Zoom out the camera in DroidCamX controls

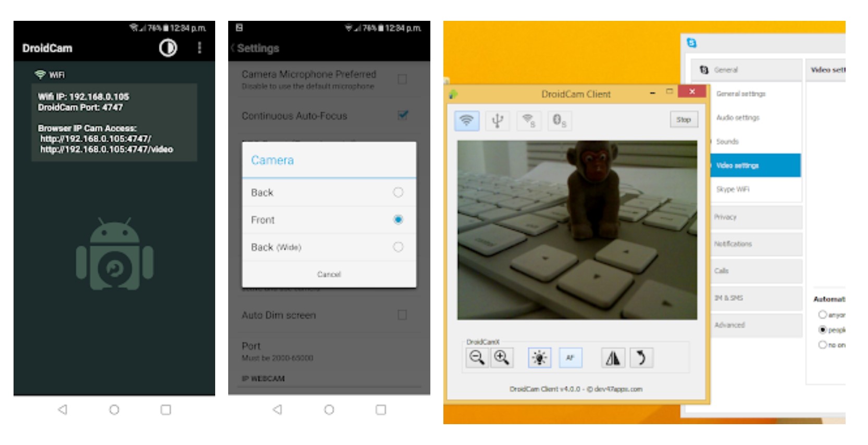(x=477, y=358)
